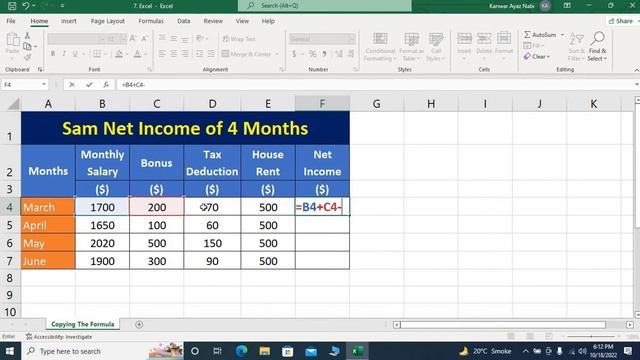The height and width of the screenshot is (360, 640).
Task: Click Accessibility: Investigate in status bar
Action: click(x=59, y=337)
